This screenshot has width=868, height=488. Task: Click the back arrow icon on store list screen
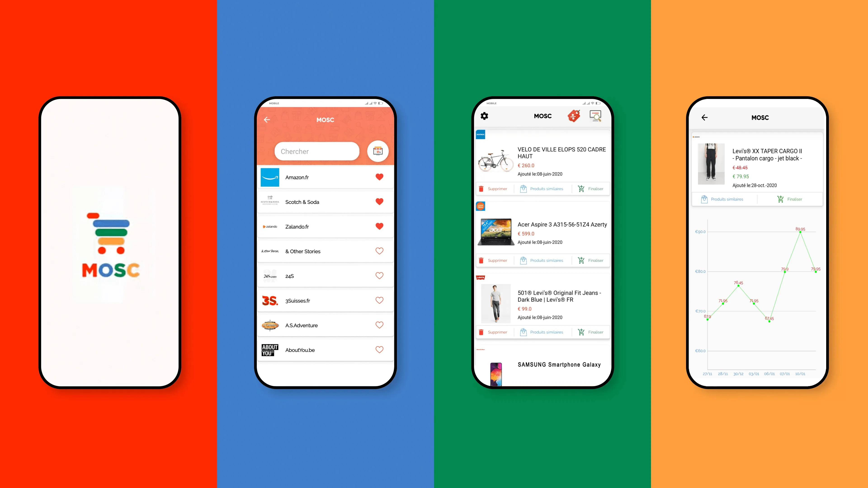(x=267, y=119)
